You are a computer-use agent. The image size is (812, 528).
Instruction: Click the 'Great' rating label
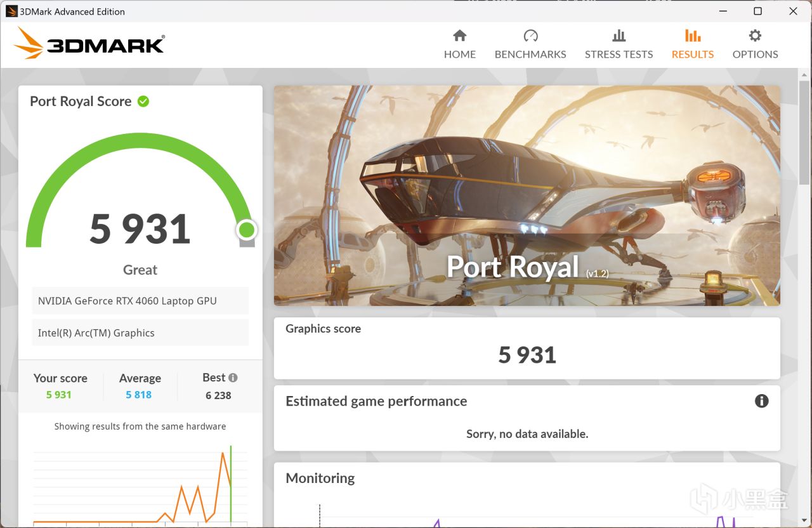[x=140, y=270]
